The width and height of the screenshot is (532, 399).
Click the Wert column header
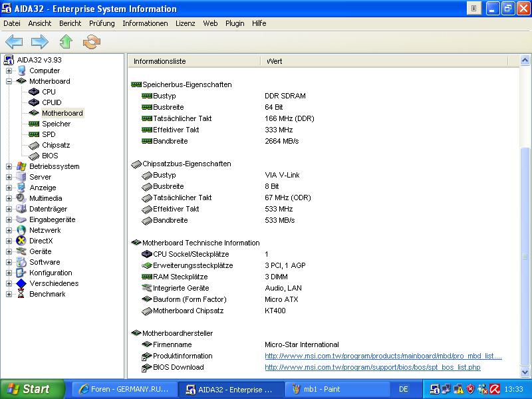[384, 61]
